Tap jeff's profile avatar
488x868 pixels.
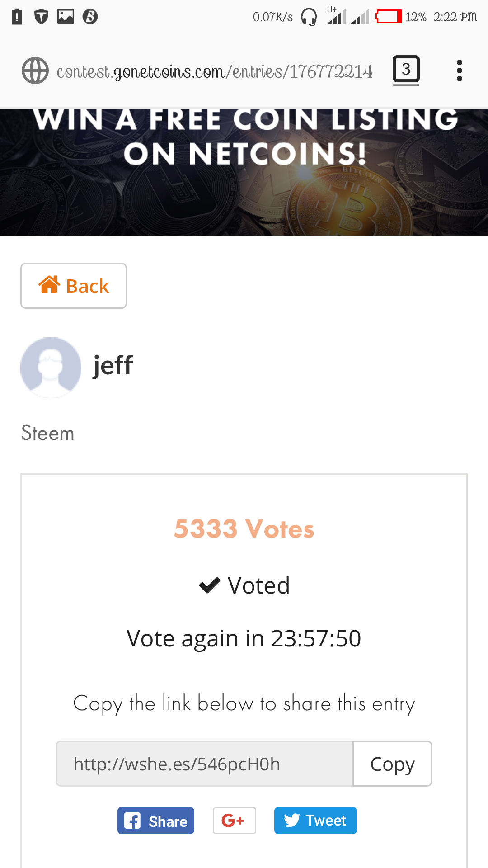click(51, 367)
